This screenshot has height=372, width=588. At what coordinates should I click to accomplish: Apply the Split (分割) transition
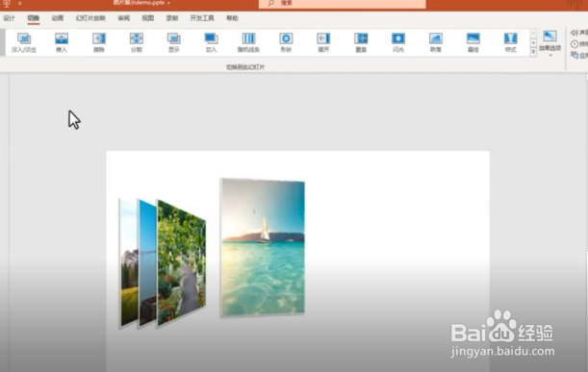click(137, 42)
